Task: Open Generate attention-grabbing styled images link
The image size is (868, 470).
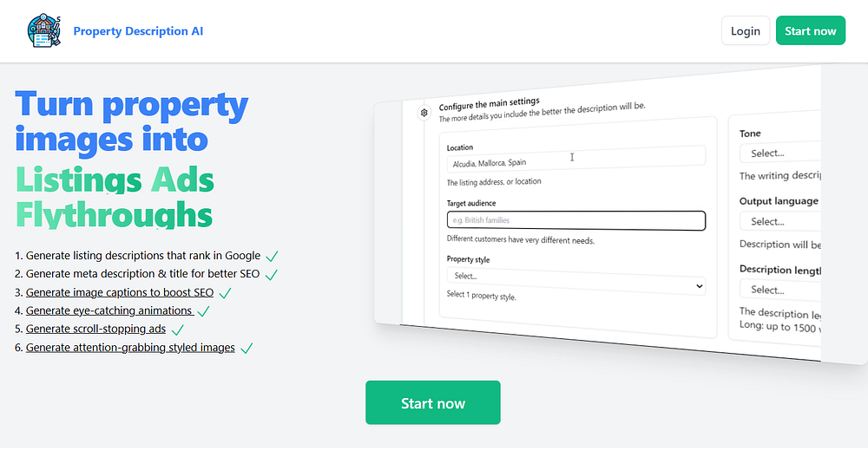Action: tap(130, 348)
